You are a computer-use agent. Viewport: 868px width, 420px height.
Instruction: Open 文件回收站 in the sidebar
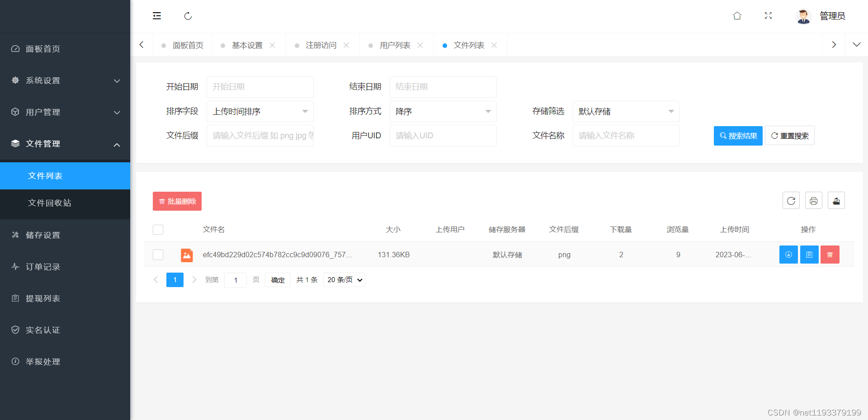pos(65,203)
